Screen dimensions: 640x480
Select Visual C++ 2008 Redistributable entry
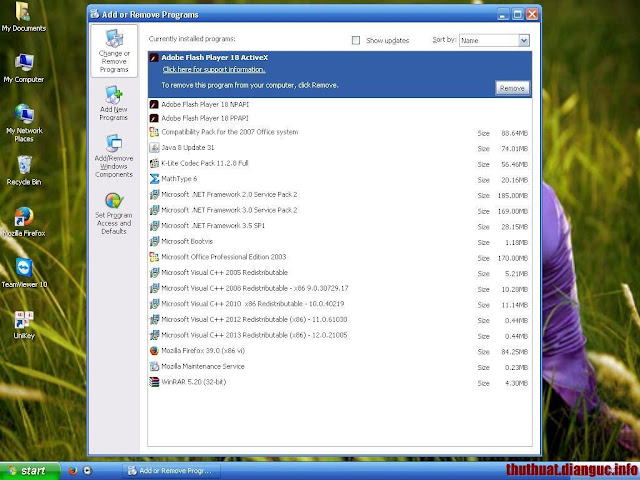pyautogui.click(x=340, y=289)
